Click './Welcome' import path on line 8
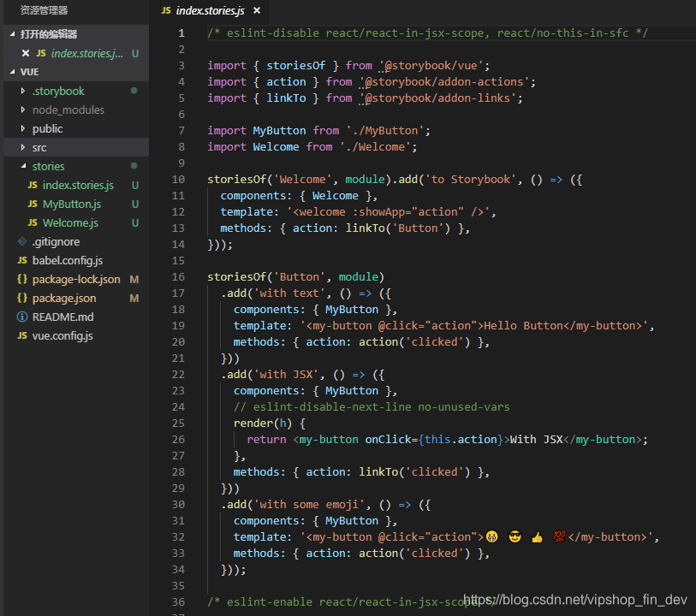696x616 pixels. 375,147
